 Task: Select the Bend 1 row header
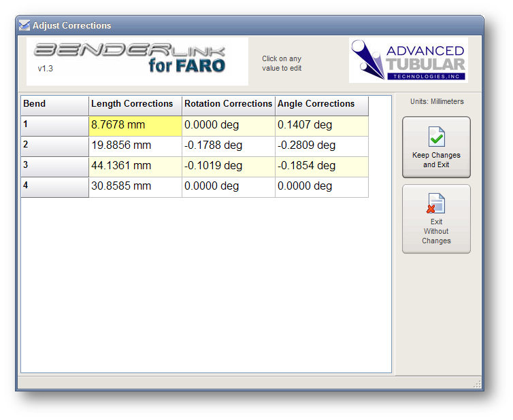(x=54, y=125)
